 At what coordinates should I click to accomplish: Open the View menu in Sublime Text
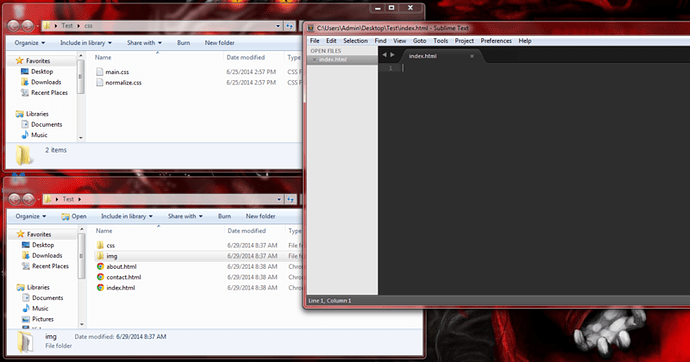(x=400, y=41)
